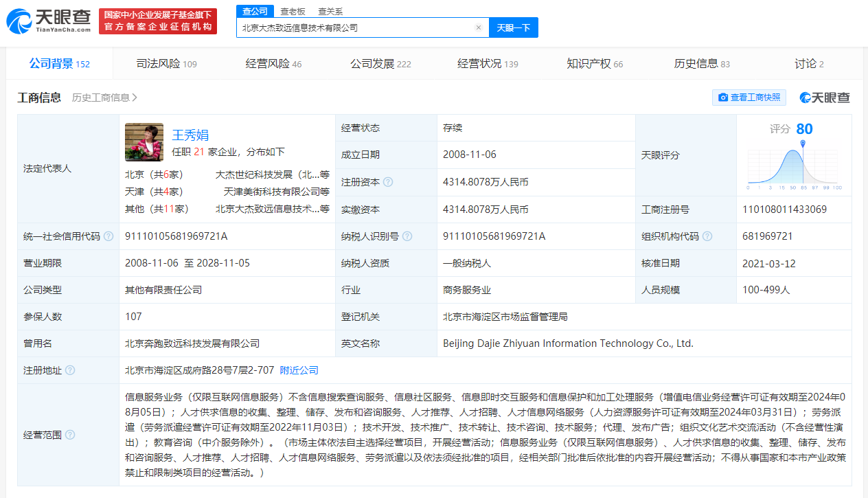Open legal representative 王秀娟 profile link
This screenshot has width=868, height=498.
coord(190,135)
